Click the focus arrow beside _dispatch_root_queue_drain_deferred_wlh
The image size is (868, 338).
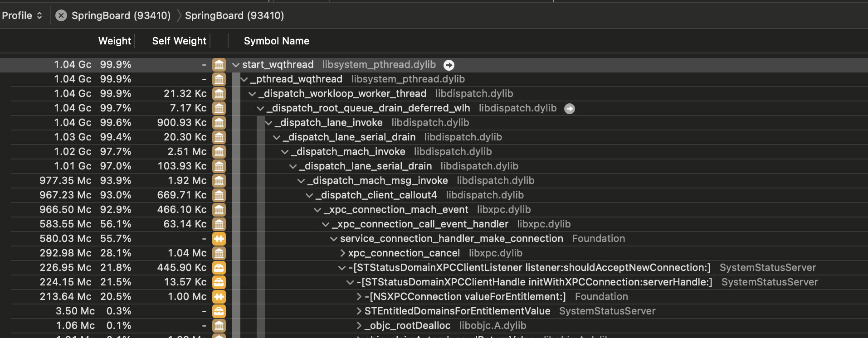pos(569,109)
